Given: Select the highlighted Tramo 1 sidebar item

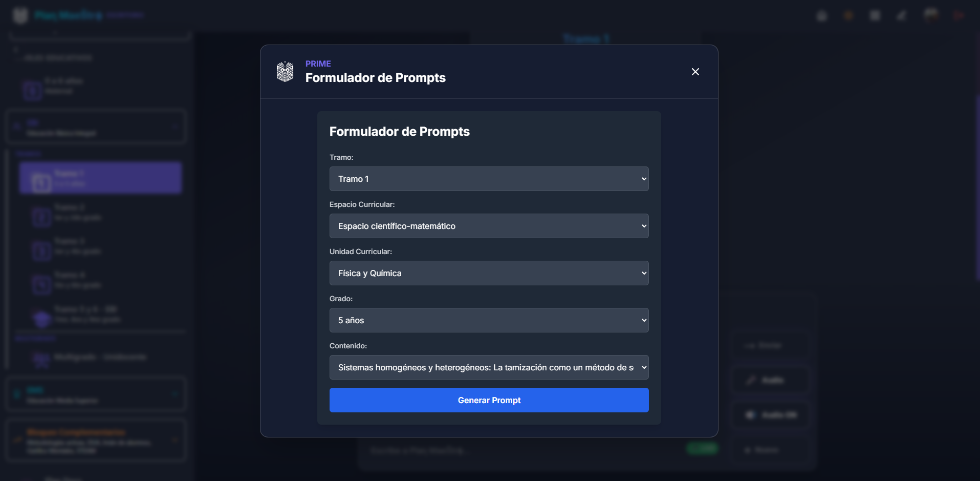Looking at the screenshot, I should click(100, 178).
